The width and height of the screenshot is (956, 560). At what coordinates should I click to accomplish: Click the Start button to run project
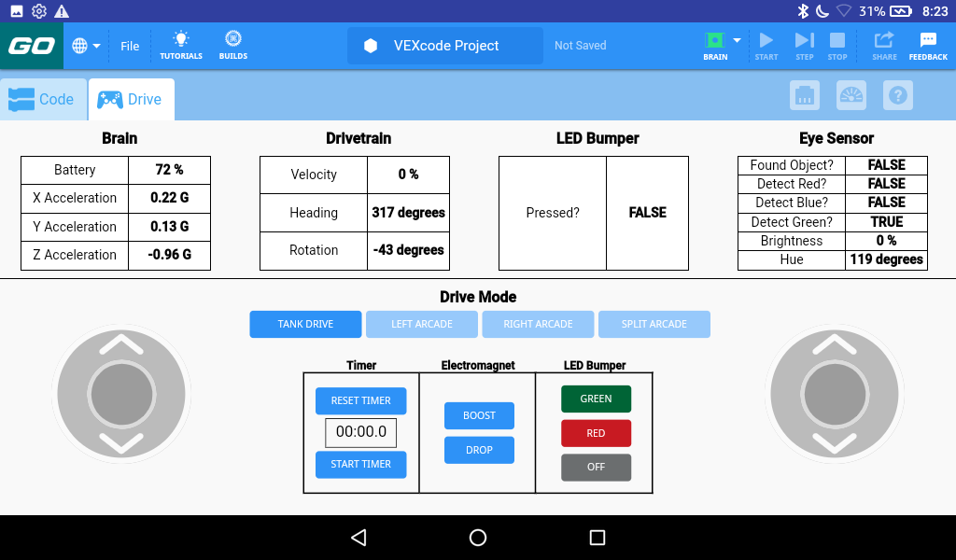coord(766,45)
